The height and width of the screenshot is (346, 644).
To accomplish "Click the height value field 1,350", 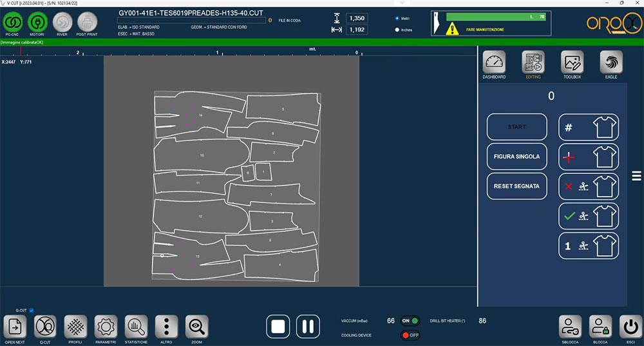I will 357,18.
